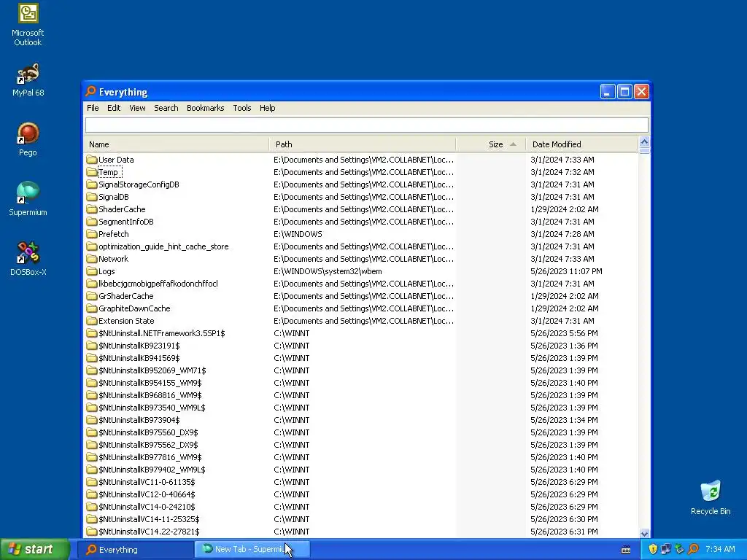Sort results by Name column header

(177, 144)
